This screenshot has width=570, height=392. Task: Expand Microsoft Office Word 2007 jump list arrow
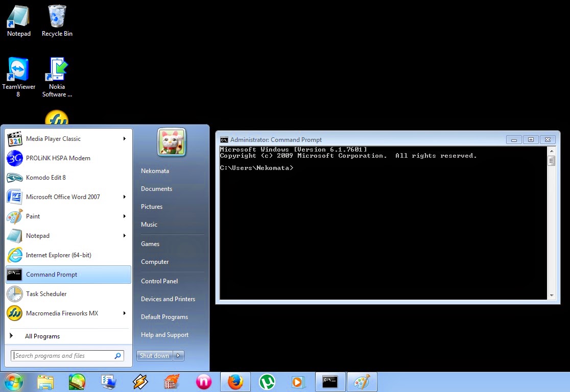tap(124, 197)
